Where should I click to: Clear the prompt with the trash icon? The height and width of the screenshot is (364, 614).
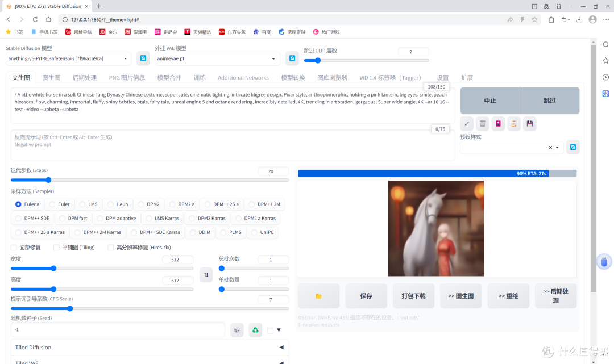click(x=483, y=124)
